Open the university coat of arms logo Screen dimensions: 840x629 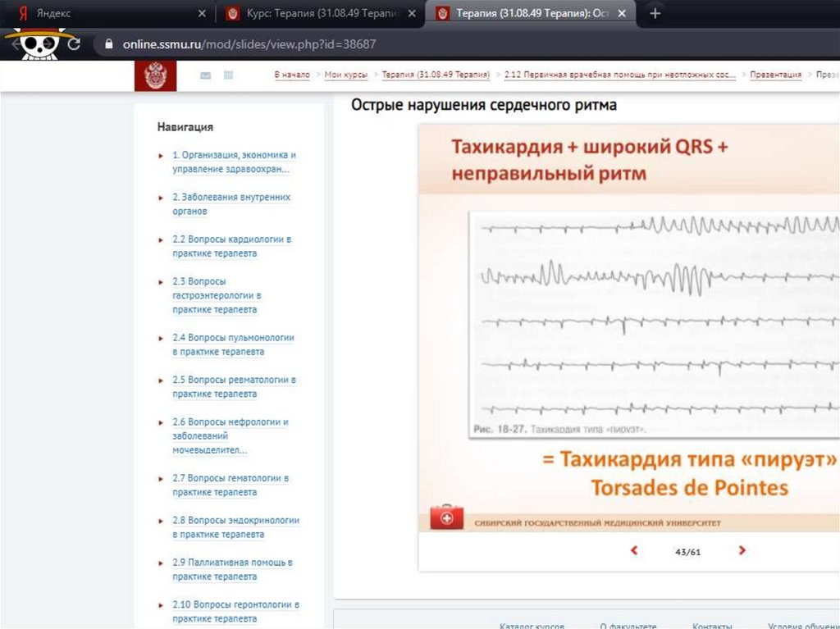[155, 75]
